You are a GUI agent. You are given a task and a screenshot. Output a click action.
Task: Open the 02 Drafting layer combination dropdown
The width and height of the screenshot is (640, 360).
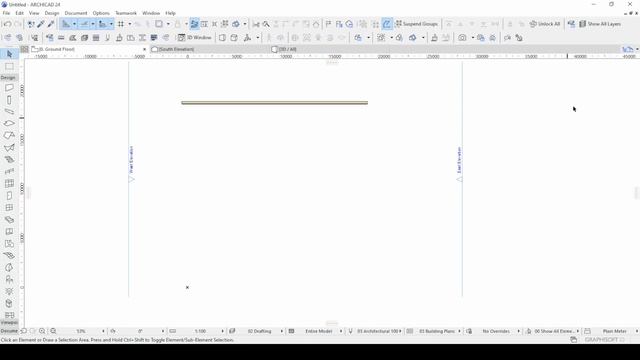(x=282, y=331)
